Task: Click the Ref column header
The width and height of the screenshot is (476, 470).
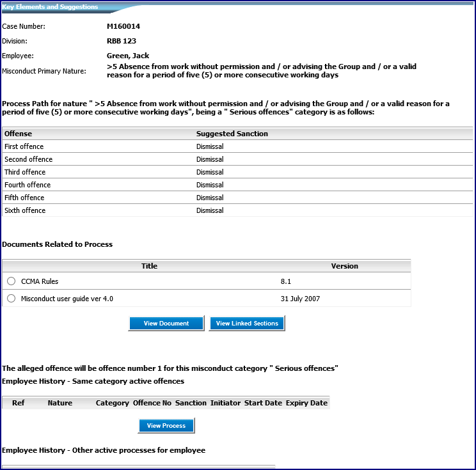Action: point(18,403)
